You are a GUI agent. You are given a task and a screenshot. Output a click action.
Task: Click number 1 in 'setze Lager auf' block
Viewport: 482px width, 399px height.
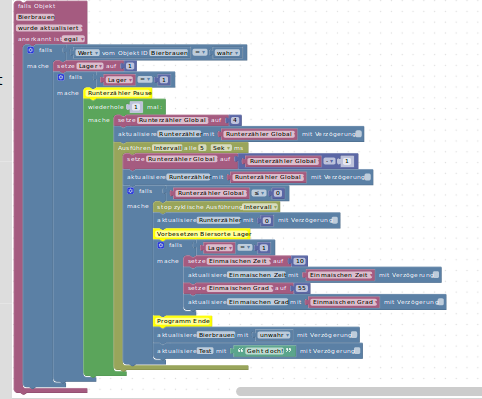[130, 66]
